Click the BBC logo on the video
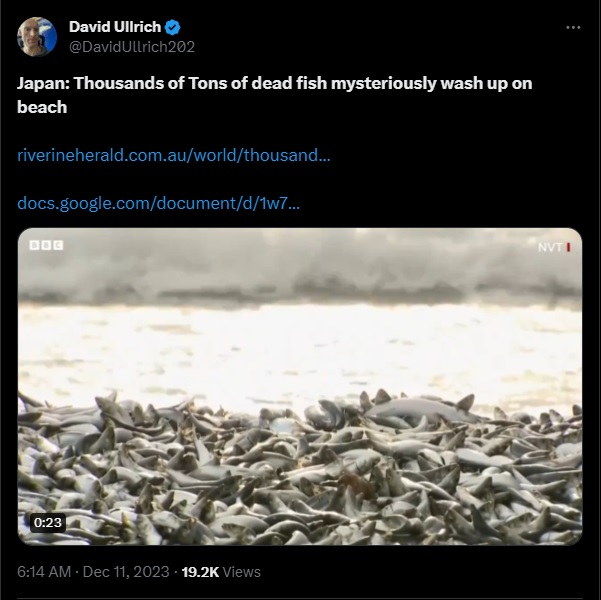Image resolution: width=601 pixels, height=600 pixels. pos(46,245)
